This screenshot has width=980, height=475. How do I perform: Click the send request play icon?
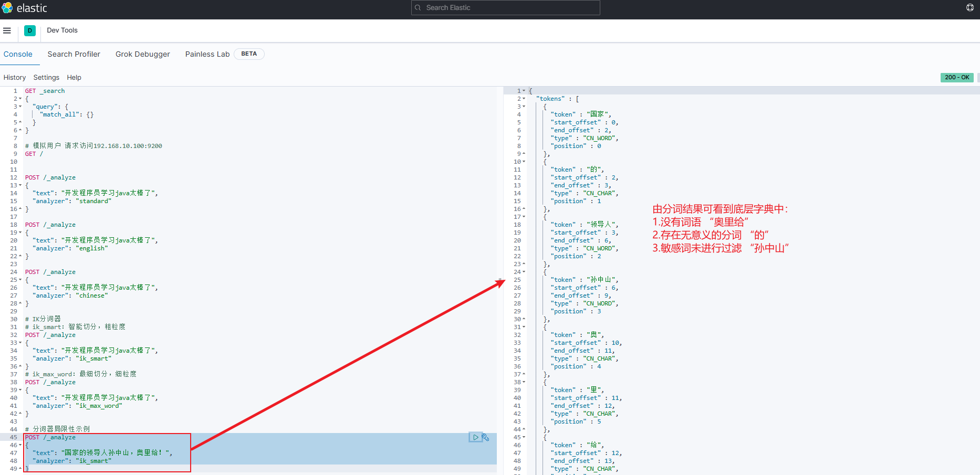pos(475,437)
